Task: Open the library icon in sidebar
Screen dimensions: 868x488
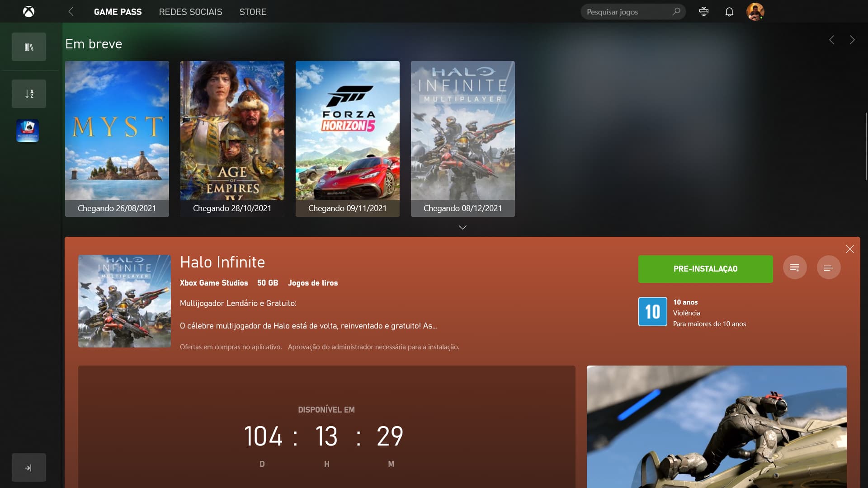Action: (29, 47)
